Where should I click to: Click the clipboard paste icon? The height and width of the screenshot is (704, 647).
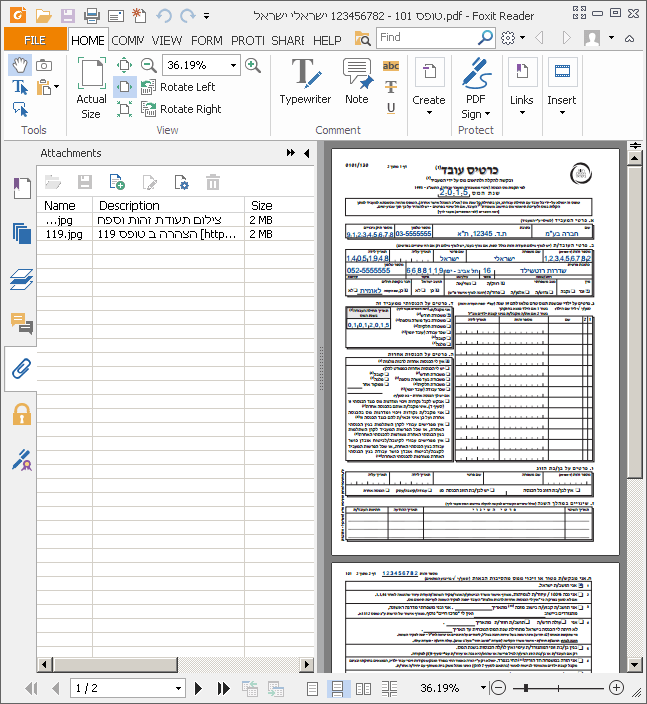pyautogui.click(x=44, y=87)
